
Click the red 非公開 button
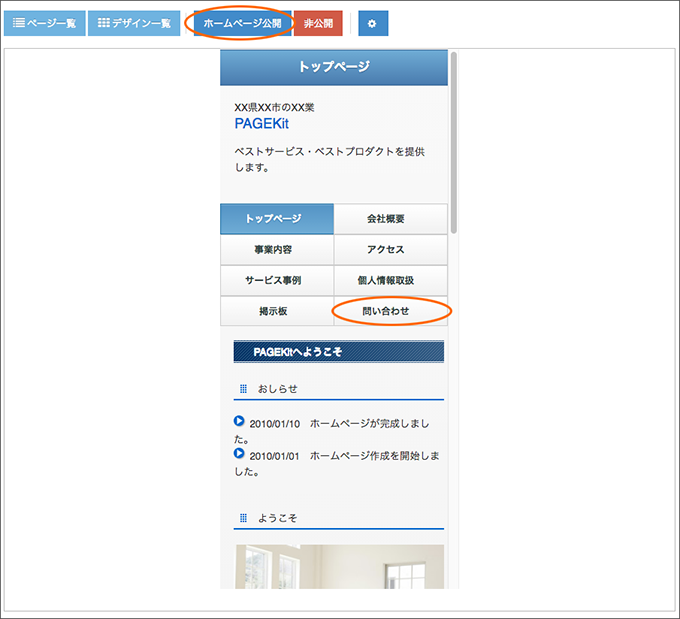pos(318,23)
